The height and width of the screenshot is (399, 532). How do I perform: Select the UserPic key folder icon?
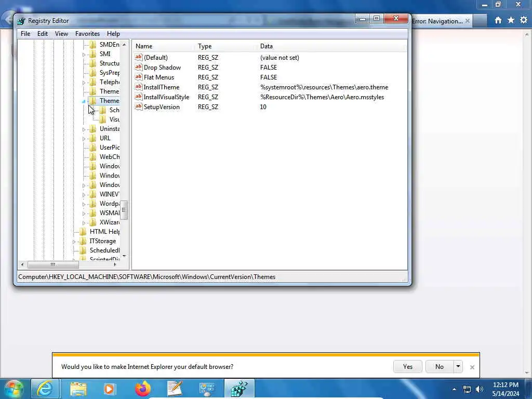coord(92,147)
